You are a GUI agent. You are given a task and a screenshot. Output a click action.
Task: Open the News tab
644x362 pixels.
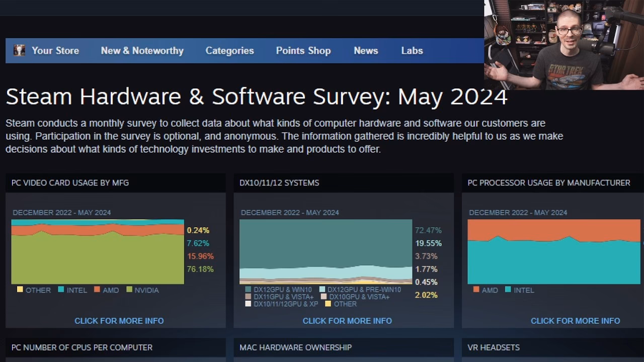(x=366, y=50)
